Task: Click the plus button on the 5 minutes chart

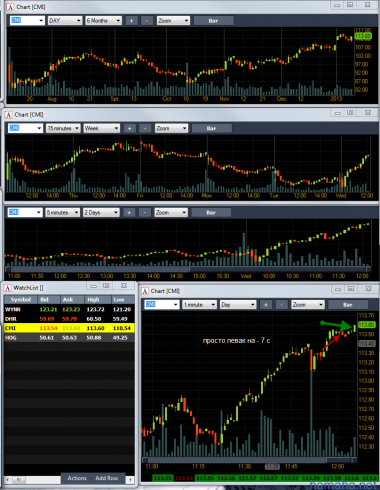Action: [129, 213]
